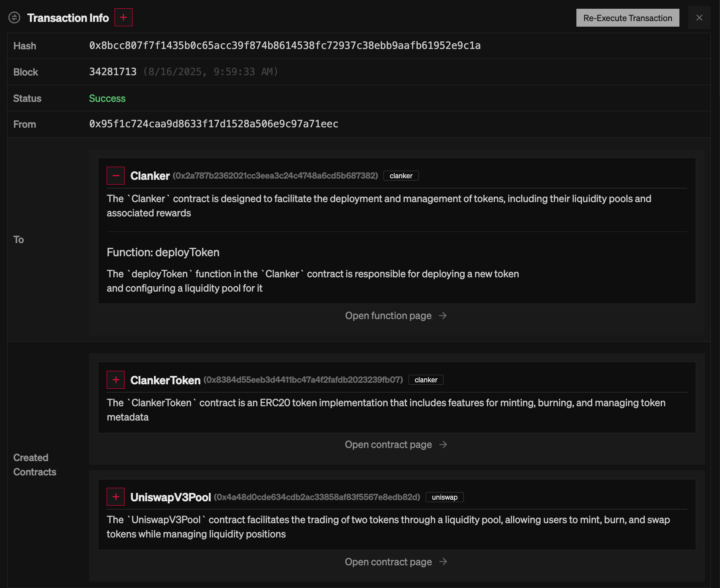This screenshot has width=720, height=588.
Task: Click the UniswapV3Pool description text
Action: [388, 527]
